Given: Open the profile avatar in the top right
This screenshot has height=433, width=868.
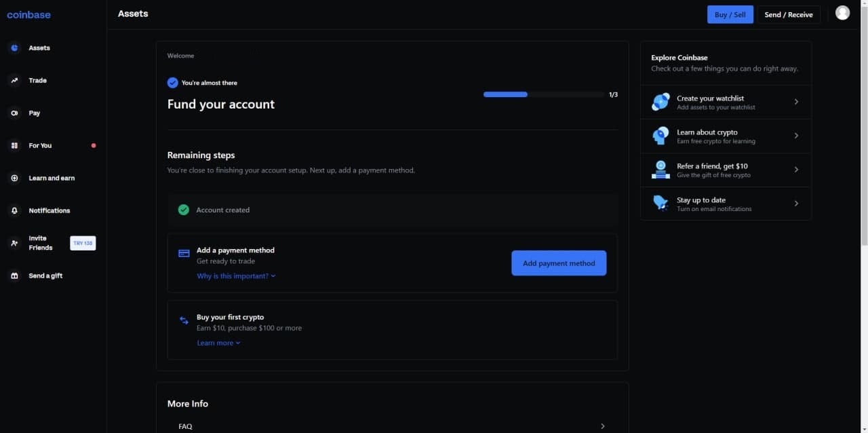Looking at the screenshot, I should (x=842, y=12).
